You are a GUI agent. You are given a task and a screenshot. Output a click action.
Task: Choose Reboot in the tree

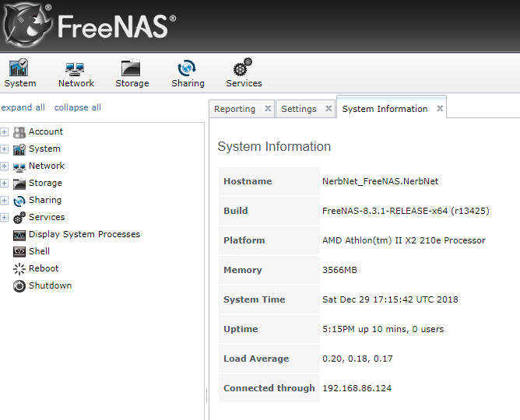click(44, 268)
